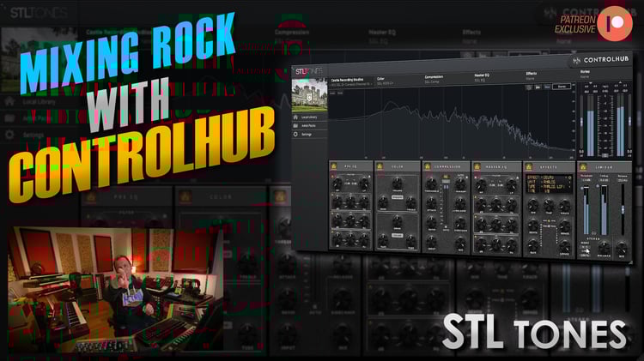The image size is (644, 361).
Task: Click the Compression Threshold knob
Action: [431, 184]
